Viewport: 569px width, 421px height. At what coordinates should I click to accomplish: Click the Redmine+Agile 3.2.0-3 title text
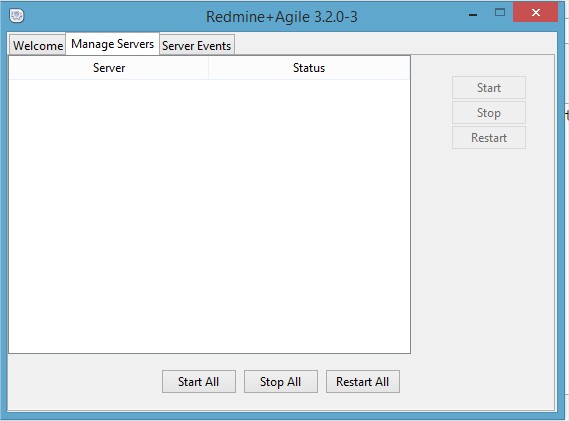[x=282, y=17]
